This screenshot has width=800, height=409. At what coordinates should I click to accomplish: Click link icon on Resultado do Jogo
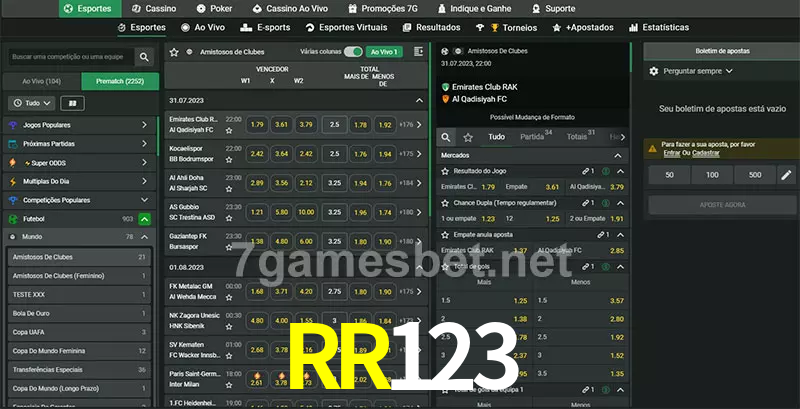tap(586, 171)
